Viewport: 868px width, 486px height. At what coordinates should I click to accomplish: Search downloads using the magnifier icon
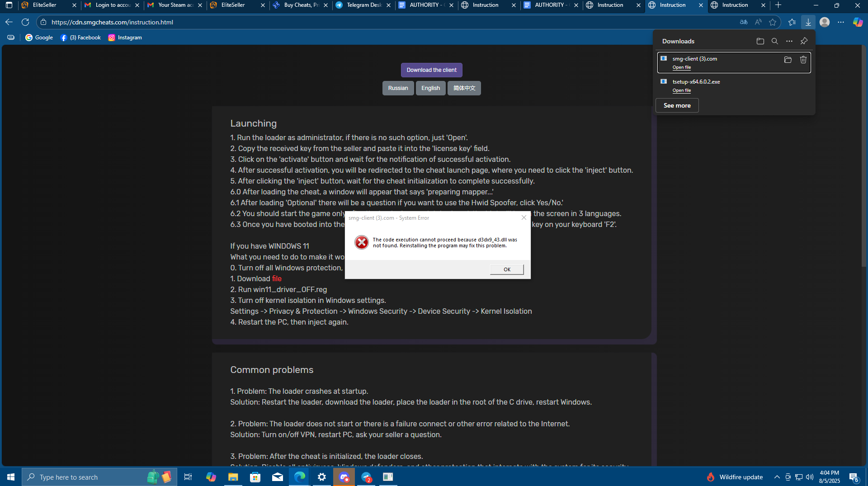(x=774, y=41)
